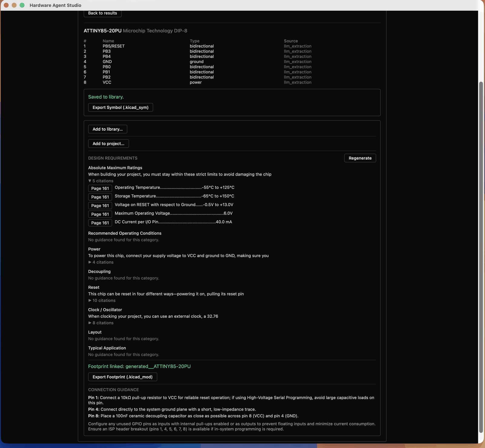The height and width of the screenshot is (448, 485).
Task: Click the Type column header
Action: pyautogui.click(x=195, y=41)
